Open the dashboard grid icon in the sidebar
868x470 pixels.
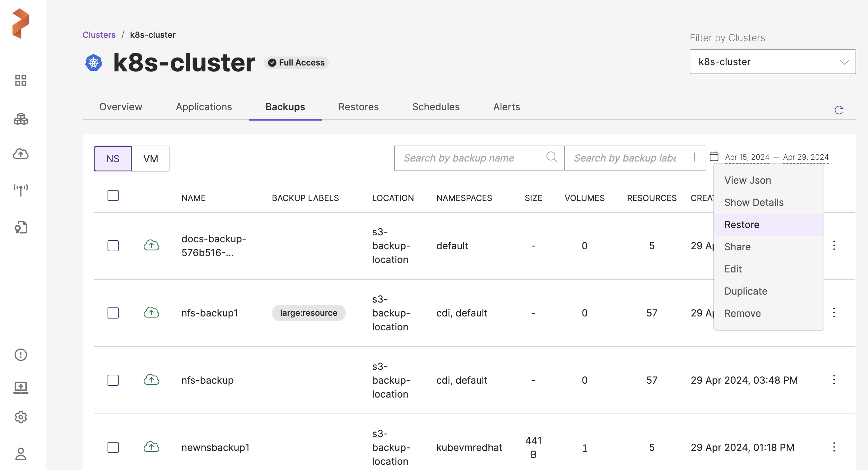tap(21, 80)
